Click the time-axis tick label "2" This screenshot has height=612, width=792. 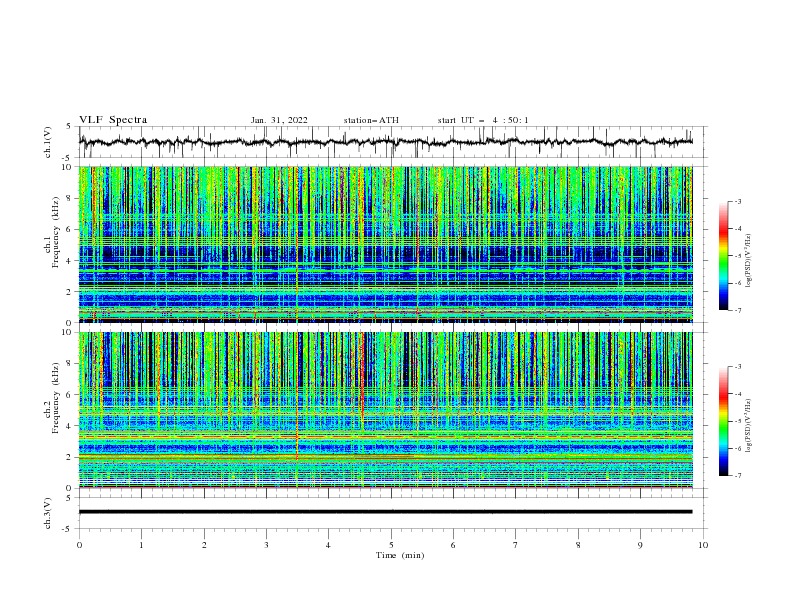click(x=204, y=545)
